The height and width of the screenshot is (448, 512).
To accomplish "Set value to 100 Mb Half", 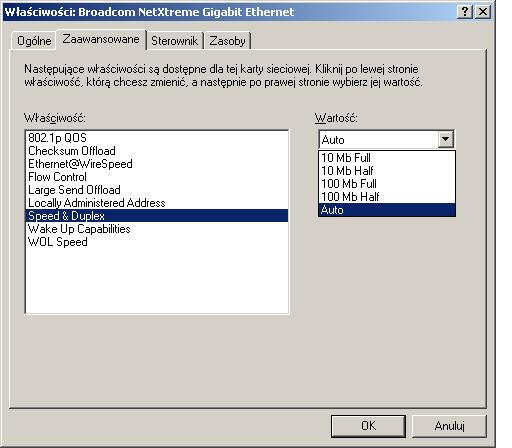I will tap(387, 196).
